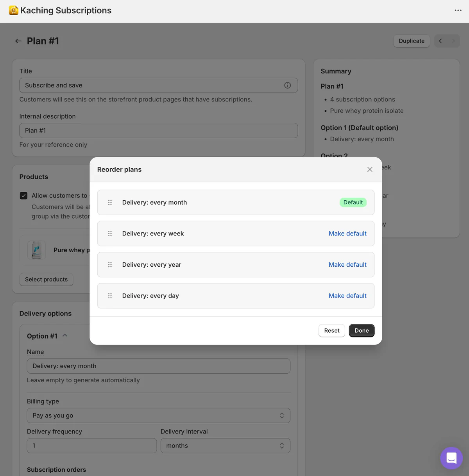Click the Summary heading
The image size is (469, 476).
[336, 71]
